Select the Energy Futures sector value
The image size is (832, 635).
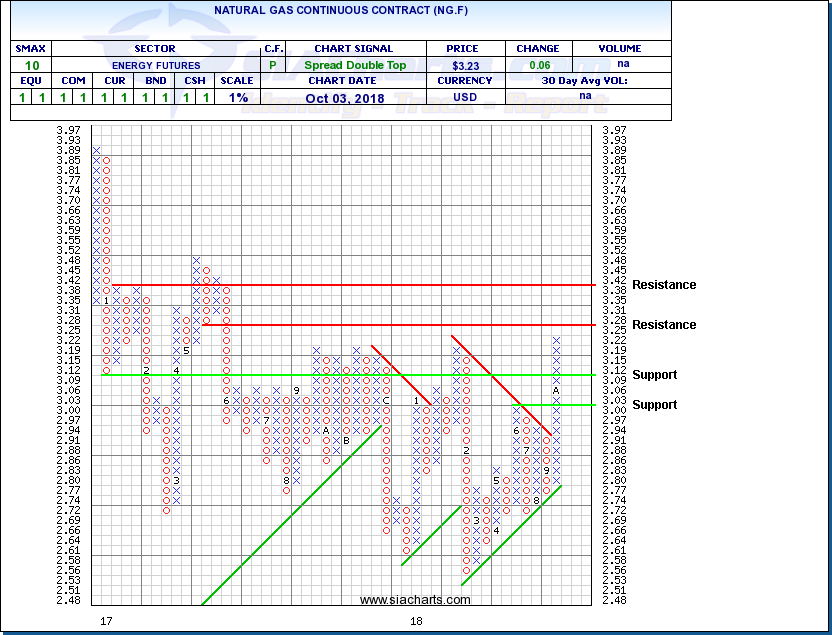154,65
